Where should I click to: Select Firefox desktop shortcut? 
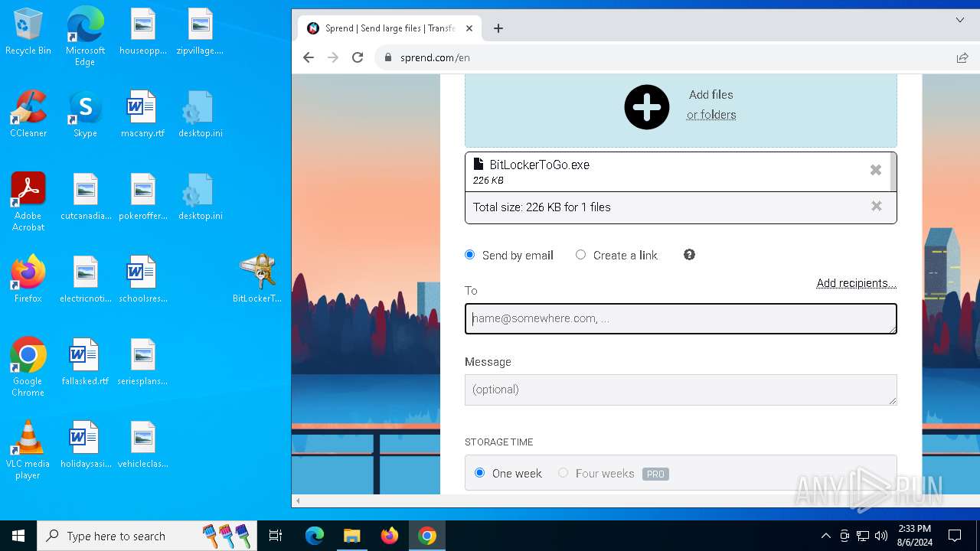(28, 279)
